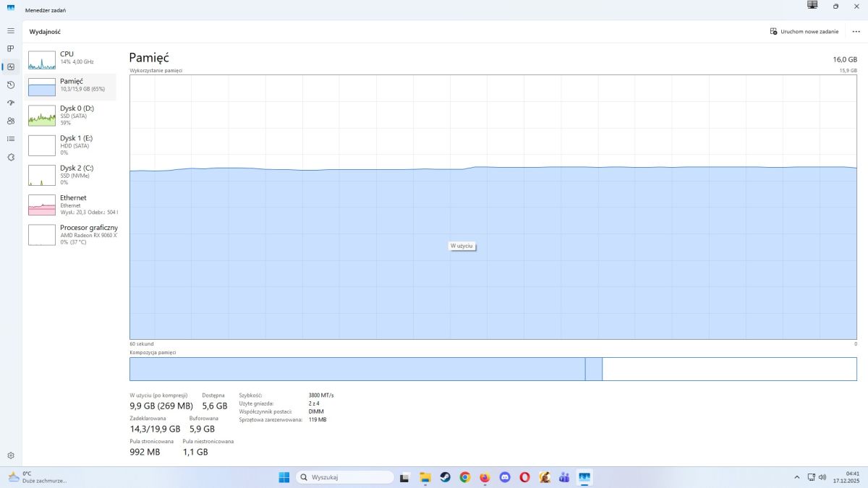Click the Wyszukaj taskbar search box
Image resolution: width=868 pixels, height=488 pixels.
[x=345, y=477]
